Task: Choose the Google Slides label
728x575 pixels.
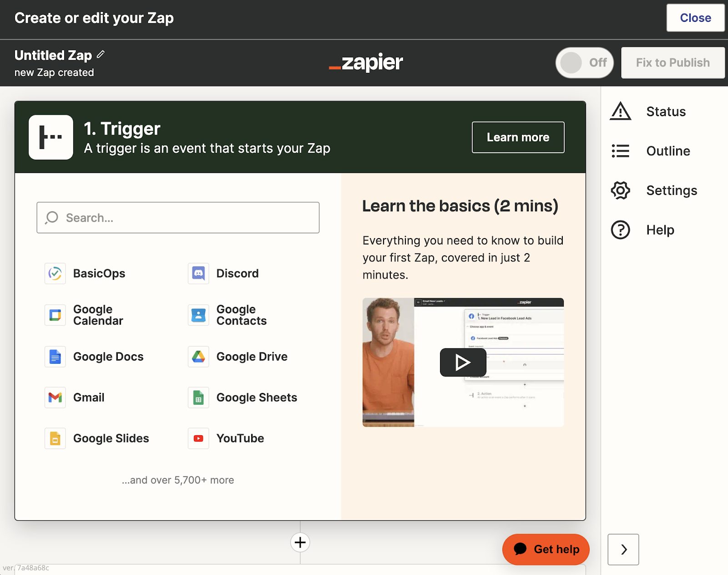Action: click(111, 438)
